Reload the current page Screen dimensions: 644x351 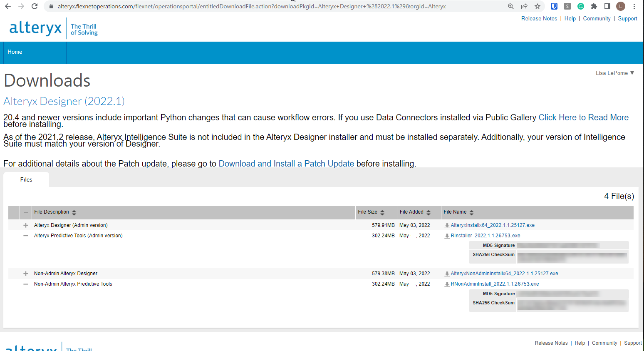click(35, 6)
